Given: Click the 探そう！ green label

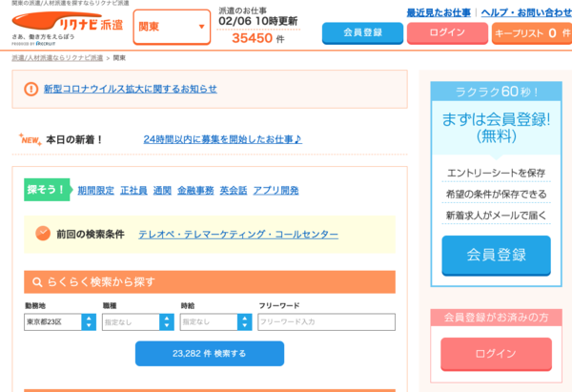Looking at the screenshot, I should 48,190.
